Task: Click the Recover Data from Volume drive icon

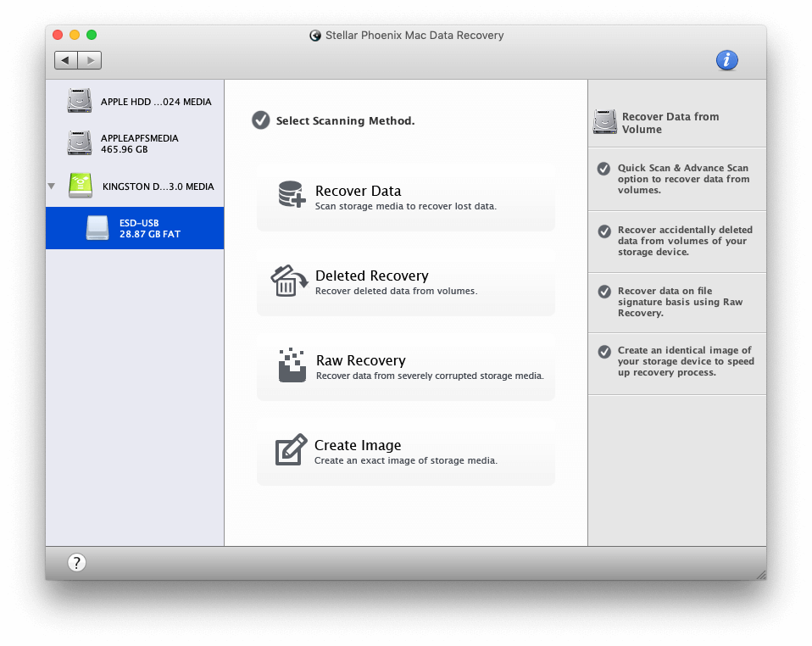Action: click(x=605, y=122)
